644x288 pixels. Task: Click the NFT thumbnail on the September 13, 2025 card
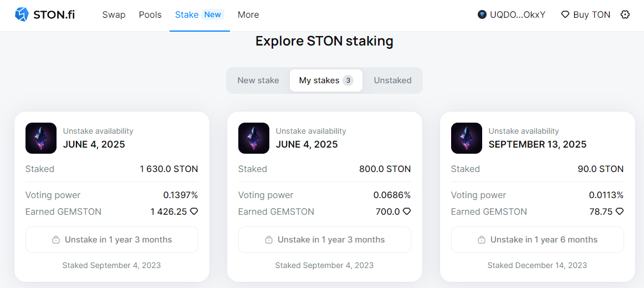click(x=467, y=138)
